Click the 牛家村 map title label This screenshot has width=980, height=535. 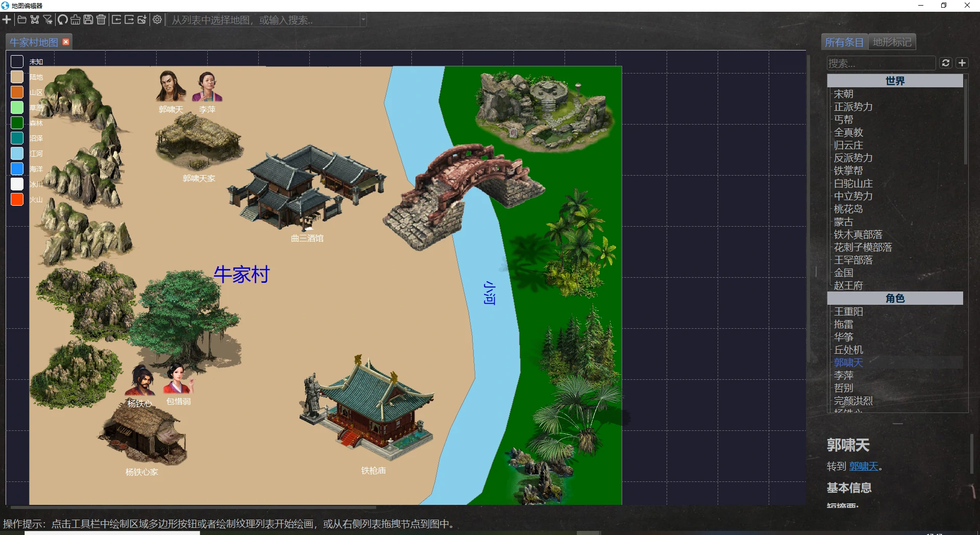coord(241,275)
